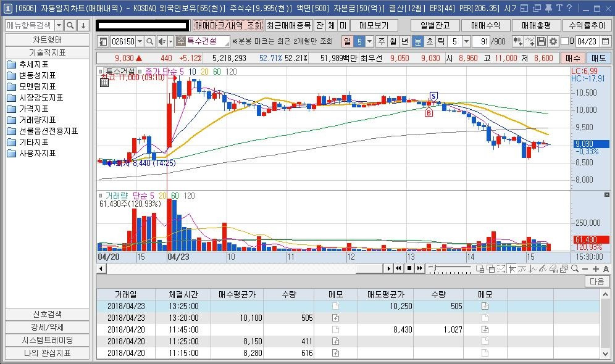Stop chart playback with the square button

409,268
